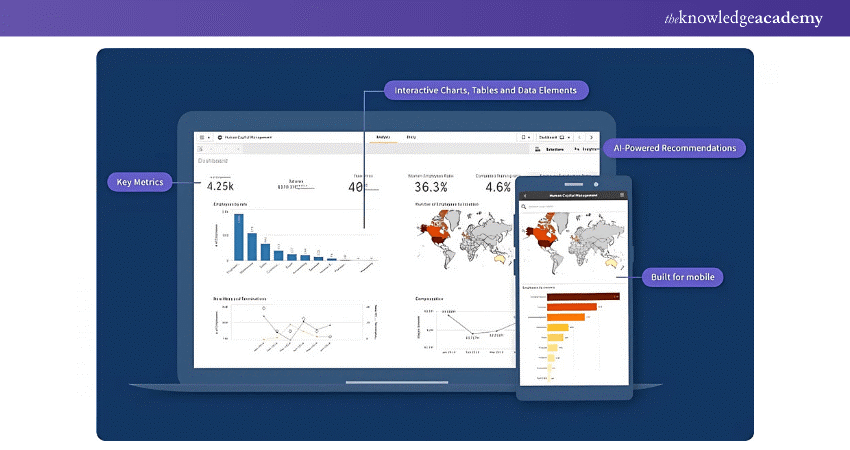
Task: Click the Key Metrics label
Action: (141, 182)
